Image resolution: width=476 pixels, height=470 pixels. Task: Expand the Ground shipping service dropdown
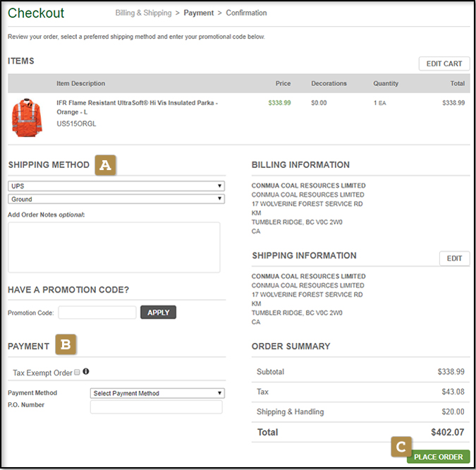[116, 199]
